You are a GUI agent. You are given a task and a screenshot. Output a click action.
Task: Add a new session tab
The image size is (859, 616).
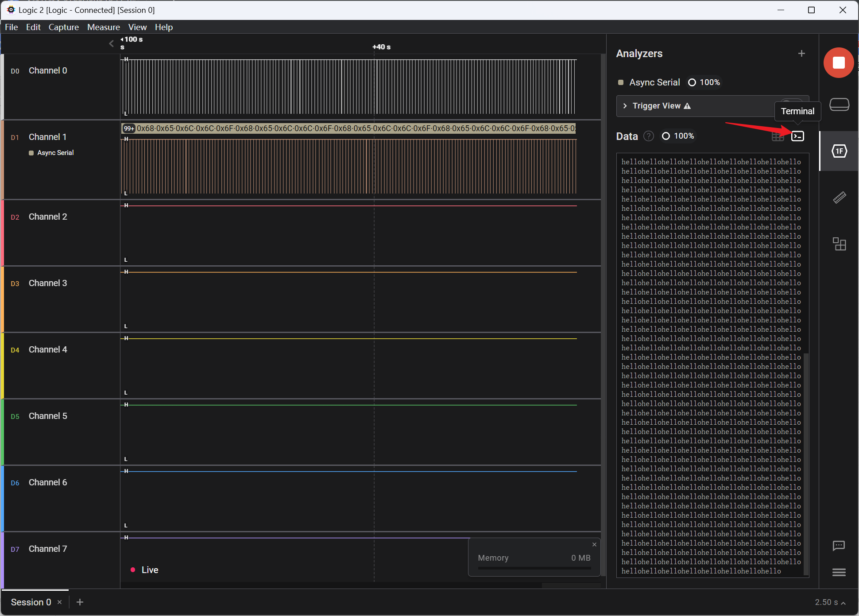pyautogui.click(x=80, y=602)
